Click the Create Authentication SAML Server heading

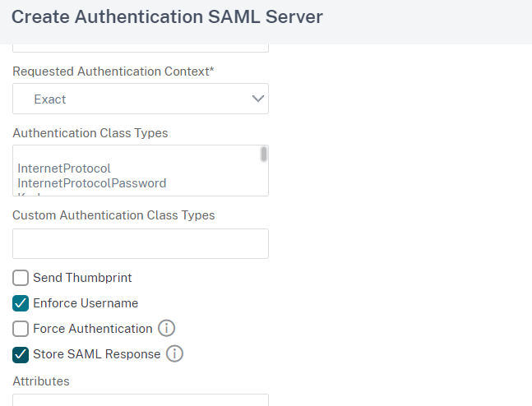point(167,16)
